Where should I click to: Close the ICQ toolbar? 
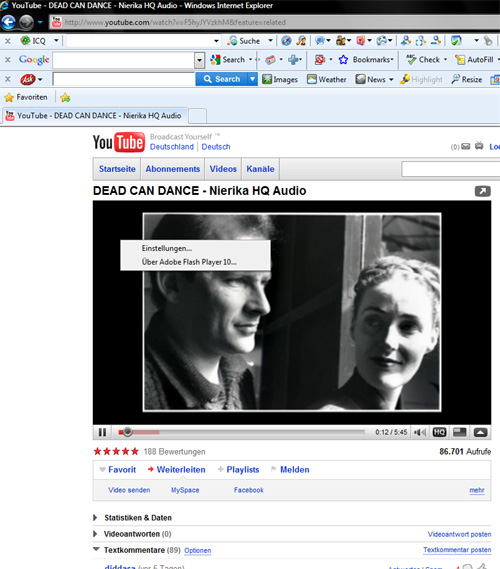point(8,41)
